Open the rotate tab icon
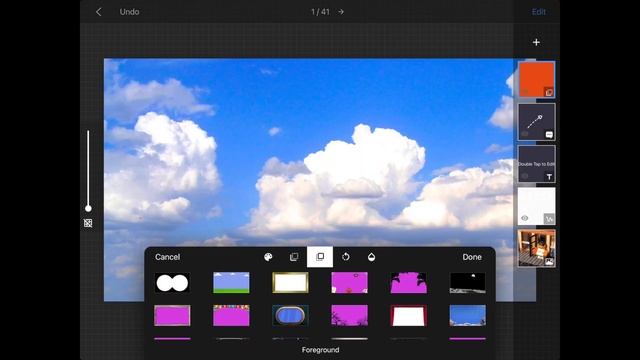 [346, 257]
